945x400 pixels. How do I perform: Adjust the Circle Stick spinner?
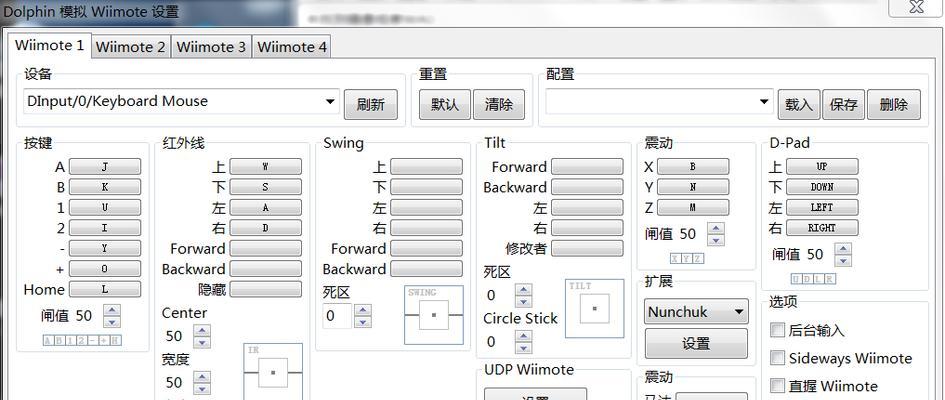pyautogui.click(x=524, y=342)
